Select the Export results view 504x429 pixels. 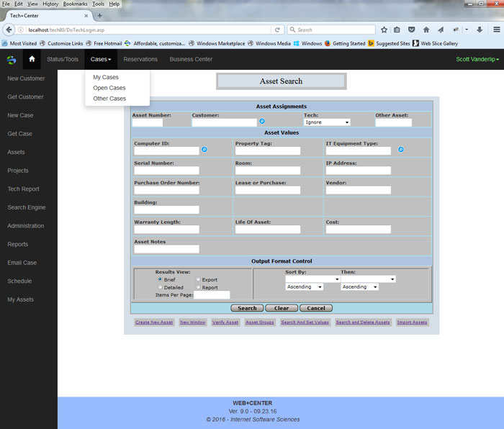[x=198, y=279]
